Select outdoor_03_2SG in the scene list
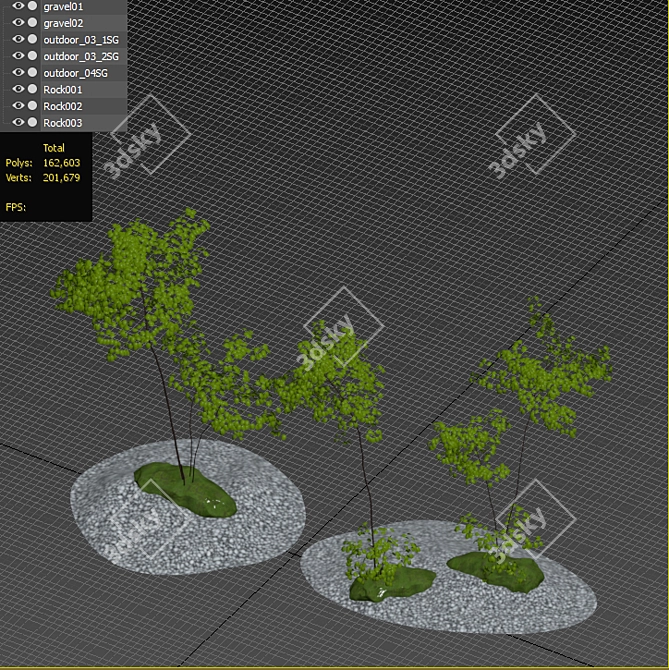 (81, 56)
